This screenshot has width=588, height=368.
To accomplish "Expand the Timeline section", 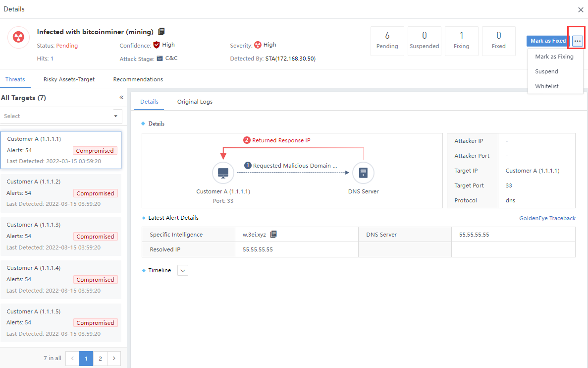I will click(x=183, y=270).
